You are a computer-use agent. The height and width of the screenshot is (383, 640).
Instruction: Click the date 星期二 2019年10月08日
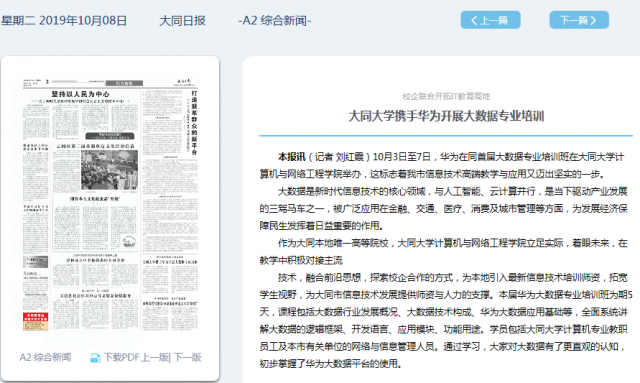click(64, 20)
